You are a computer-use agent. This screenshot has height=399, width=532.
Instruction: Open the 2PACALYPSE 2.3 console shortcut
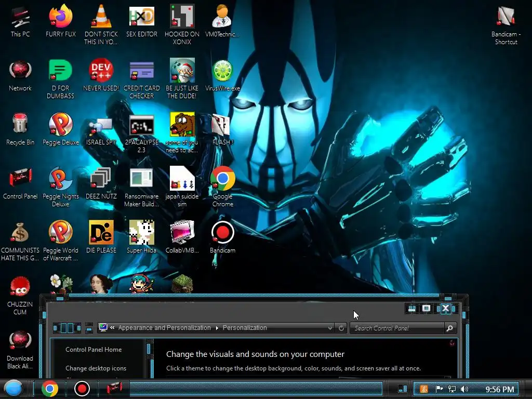pos(141,134)
